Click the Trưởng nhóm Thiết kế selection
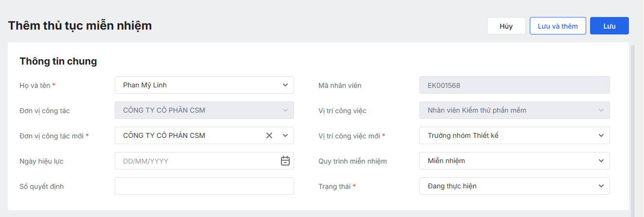644x217 pixels. click(505, 135)
